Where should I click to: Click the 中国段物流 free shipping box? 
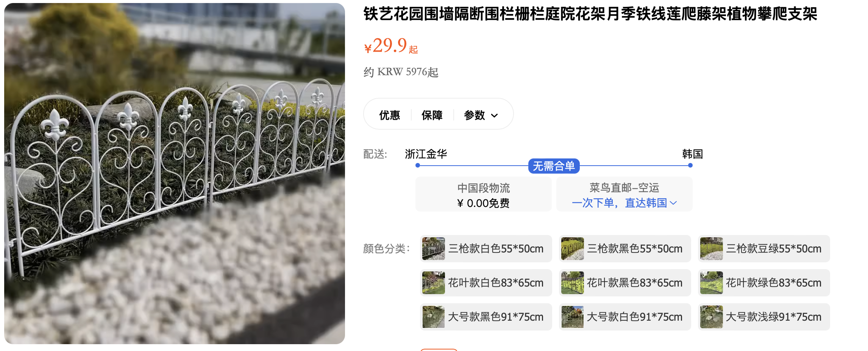484,194
